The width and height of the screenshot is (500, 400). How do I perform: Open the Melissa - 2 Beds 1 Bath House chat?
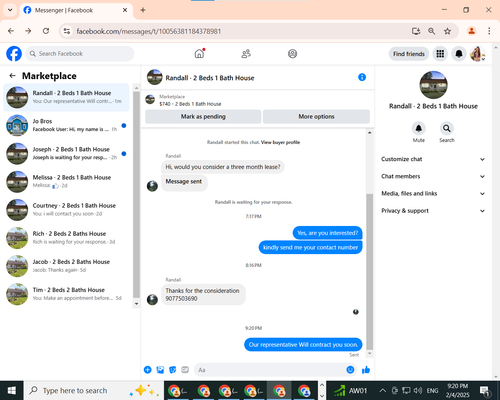(x=66, y=182)
